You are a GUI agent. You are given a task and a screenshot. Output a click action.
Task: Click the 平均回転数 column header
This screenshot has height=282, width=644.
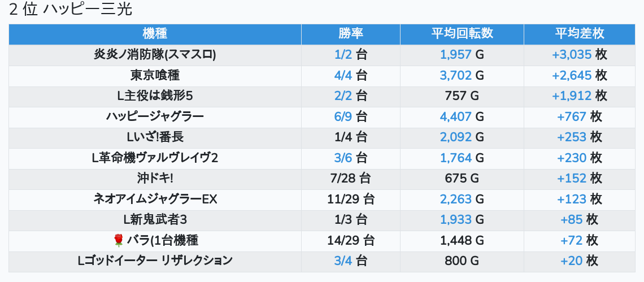[x=462, y=34]
